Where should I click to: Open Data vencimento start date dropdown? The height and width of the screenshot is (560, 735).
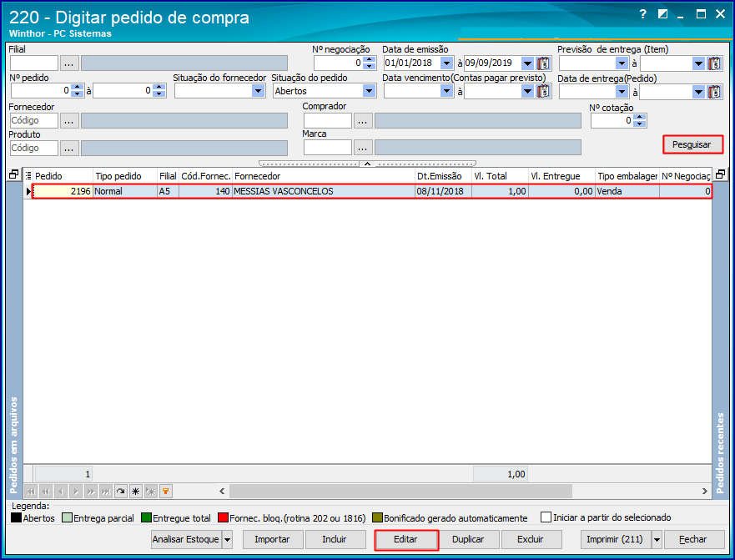pos(446,91)
